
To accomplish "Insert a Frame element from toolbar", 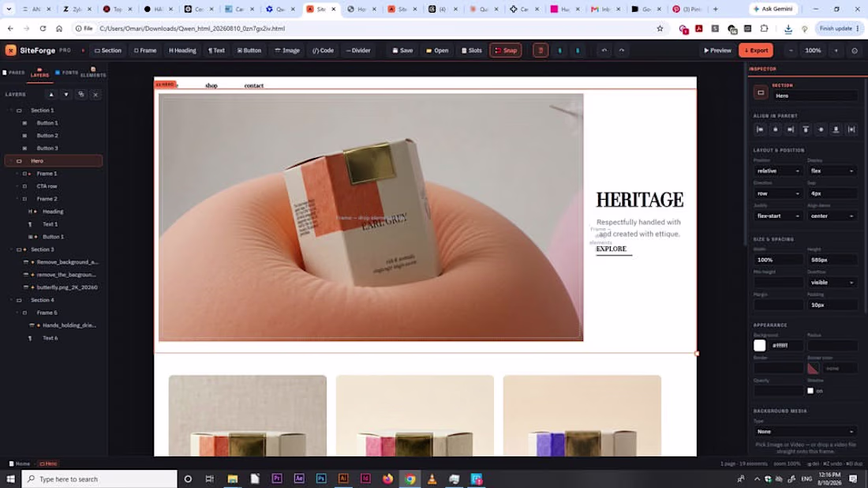I will (145, 51).
